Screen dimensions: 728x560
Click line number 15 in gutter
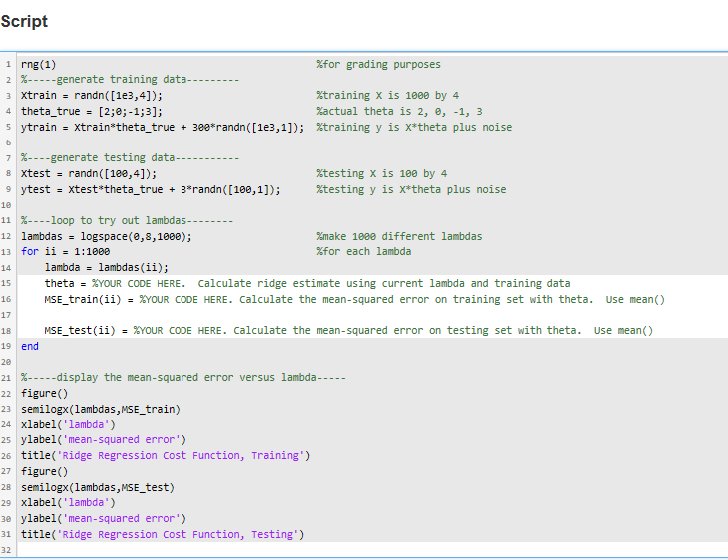tap(6, 283)
